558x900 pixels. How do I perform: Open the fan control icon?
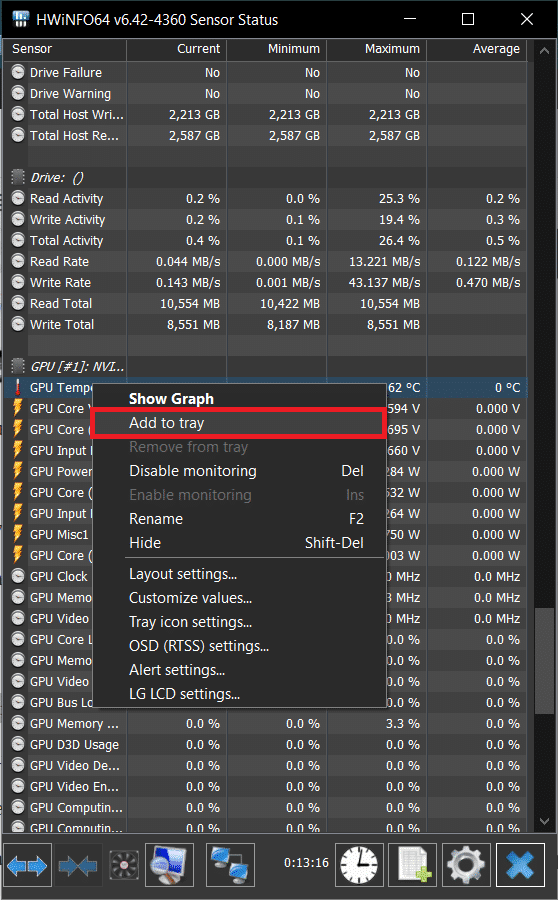pos(124,865)
